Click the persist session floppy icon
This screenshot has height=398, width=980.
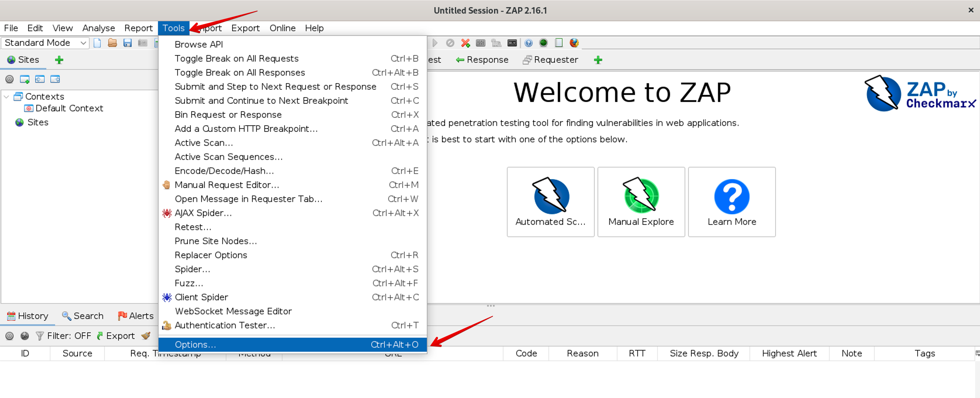(x=127, y=43)
